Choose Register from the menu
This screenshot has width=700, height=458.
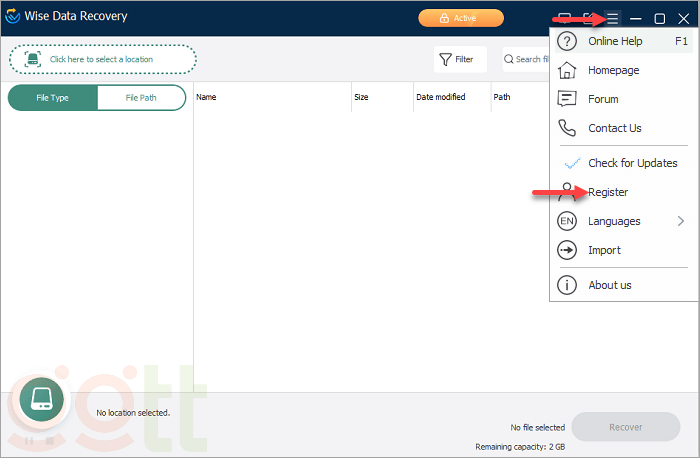[x=608, y=192]
